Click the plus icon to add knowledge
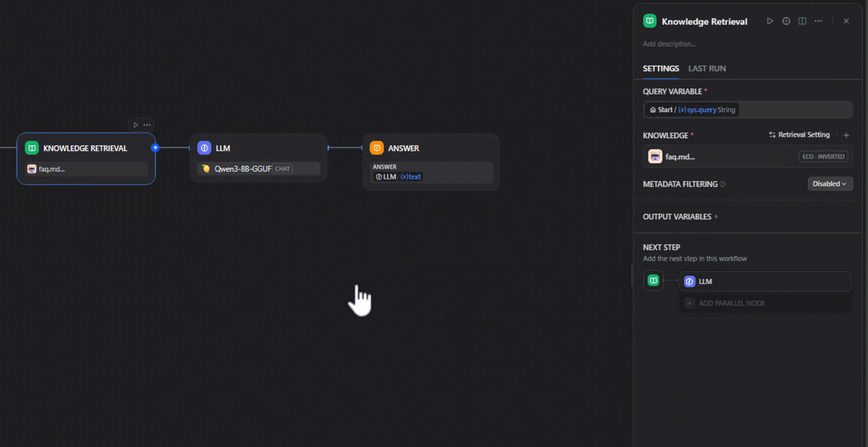Image resolution: width=868 pixels, height=447 pixels. click(x=846, y=135)
